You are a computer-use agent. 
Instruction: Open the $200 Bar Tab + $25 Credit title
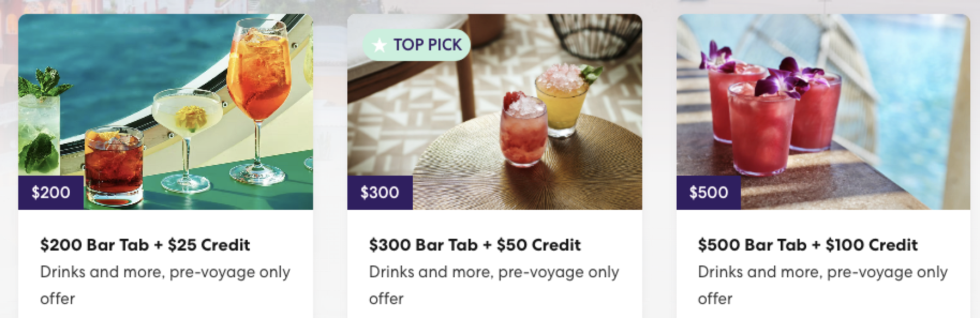(145, 245)
